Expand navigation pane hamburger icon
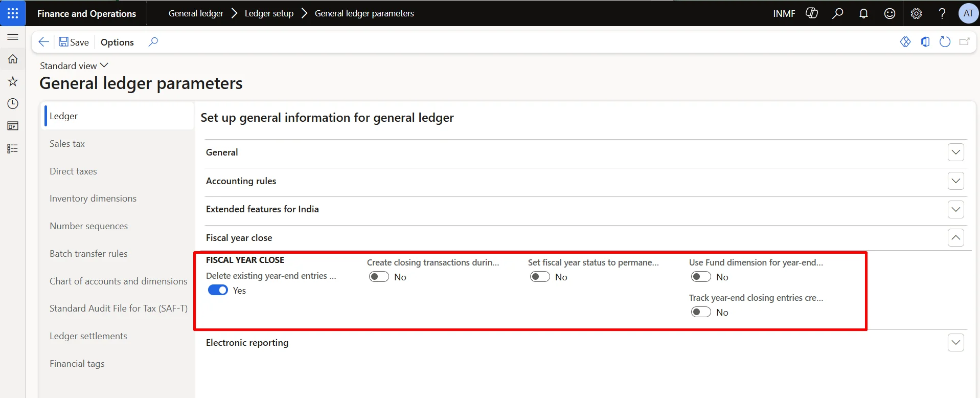The height and width of the screenshot is (398, 980). tap(13, 37)
